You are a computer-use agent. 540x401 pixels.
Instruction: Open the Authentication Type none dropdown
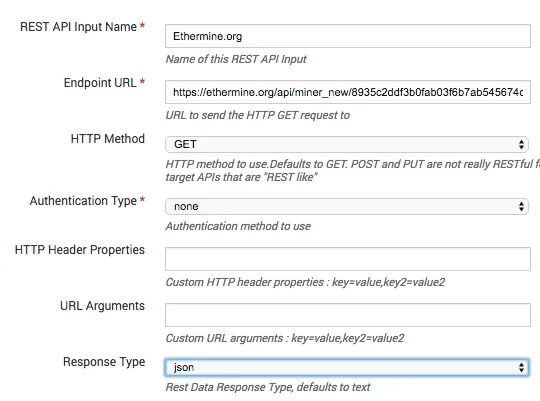[346, 206]
